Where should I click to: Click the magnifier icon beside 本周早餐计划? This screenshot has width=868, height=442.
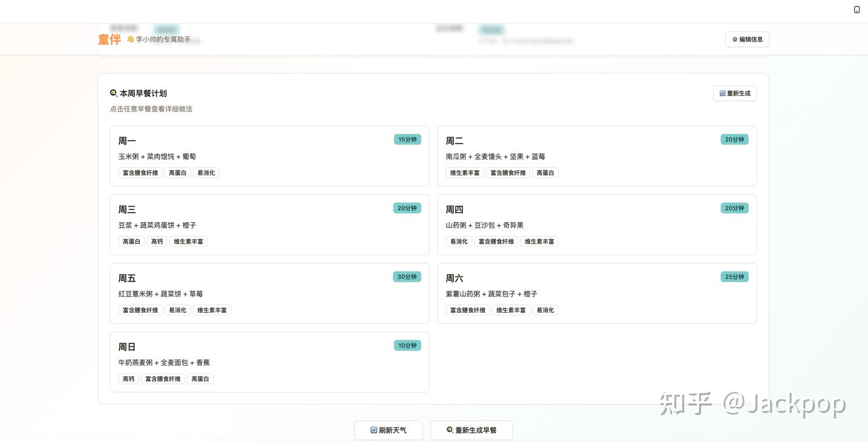point(113,93)
